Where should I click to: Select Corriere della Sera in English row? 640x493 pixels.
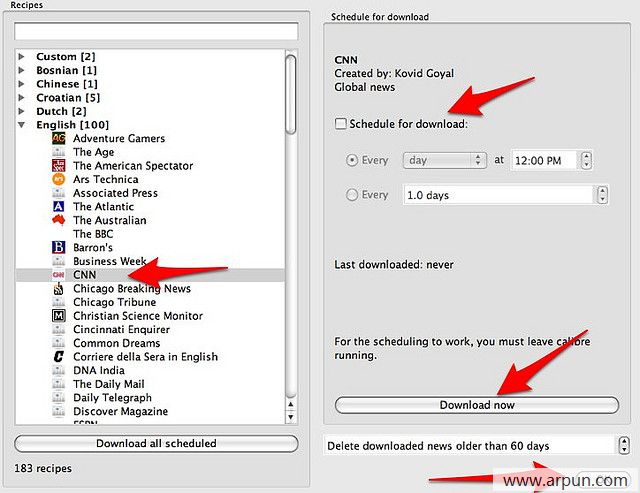coord(150,357)
